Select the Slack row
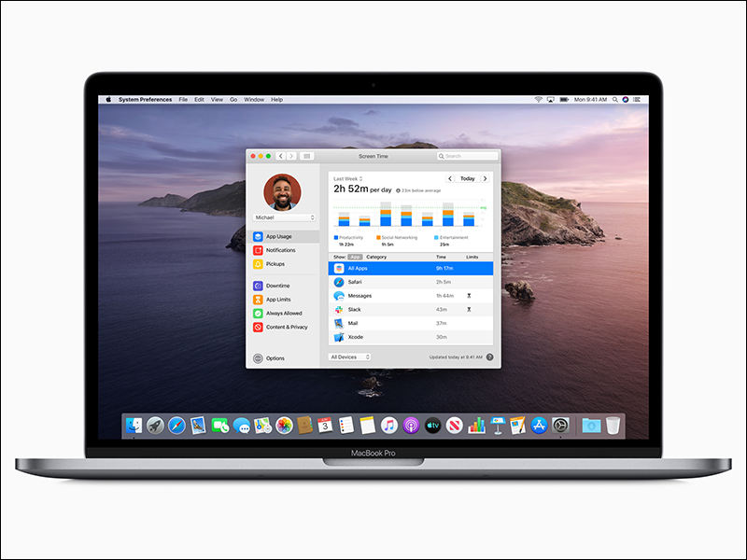747x560 pixels. [x=411, y=310]
